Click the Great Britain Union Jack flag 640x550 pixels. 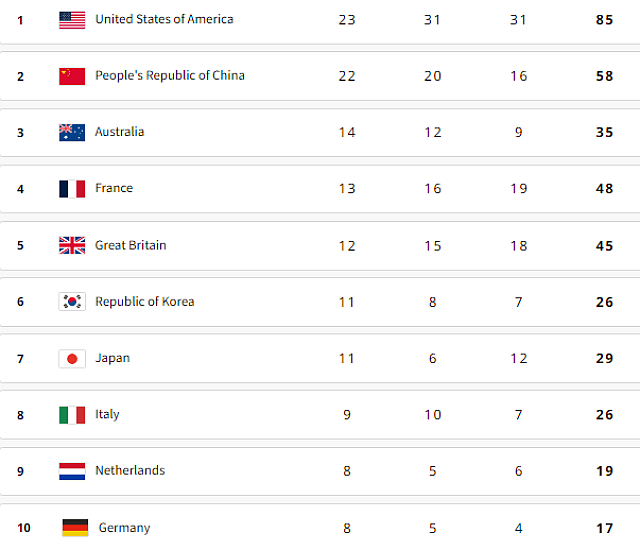(x=72, y=245)
